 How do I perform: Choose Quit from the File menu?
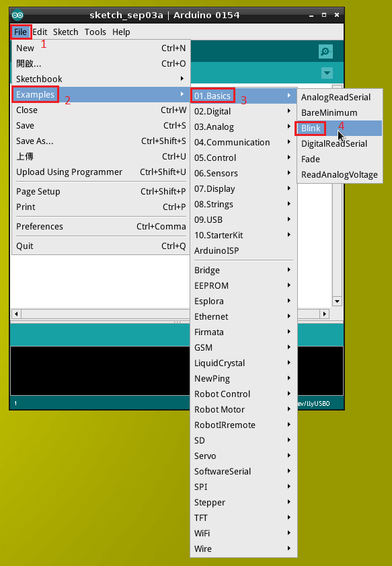tap(101, 246)
